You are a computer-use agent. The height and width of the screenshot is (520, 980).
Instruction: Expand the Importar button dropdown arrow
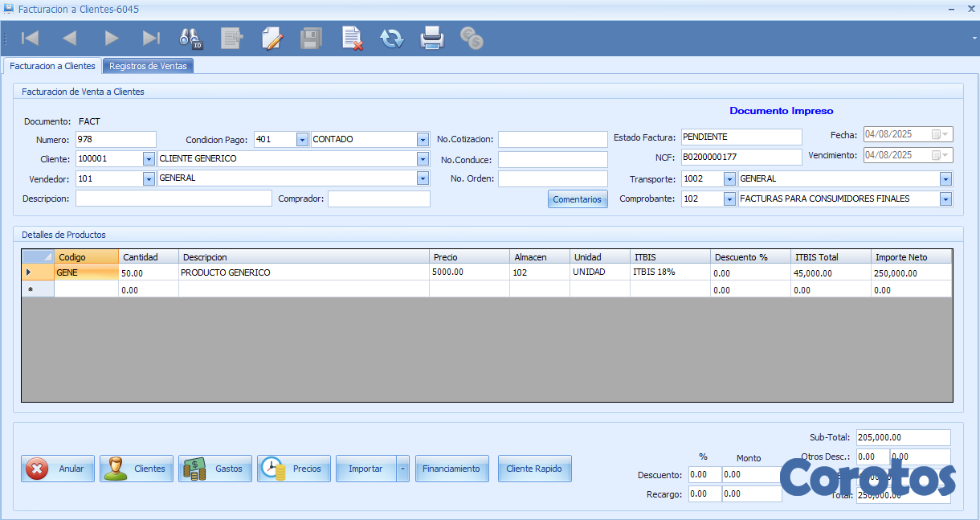pyautogui.click(x=403, y=469)
